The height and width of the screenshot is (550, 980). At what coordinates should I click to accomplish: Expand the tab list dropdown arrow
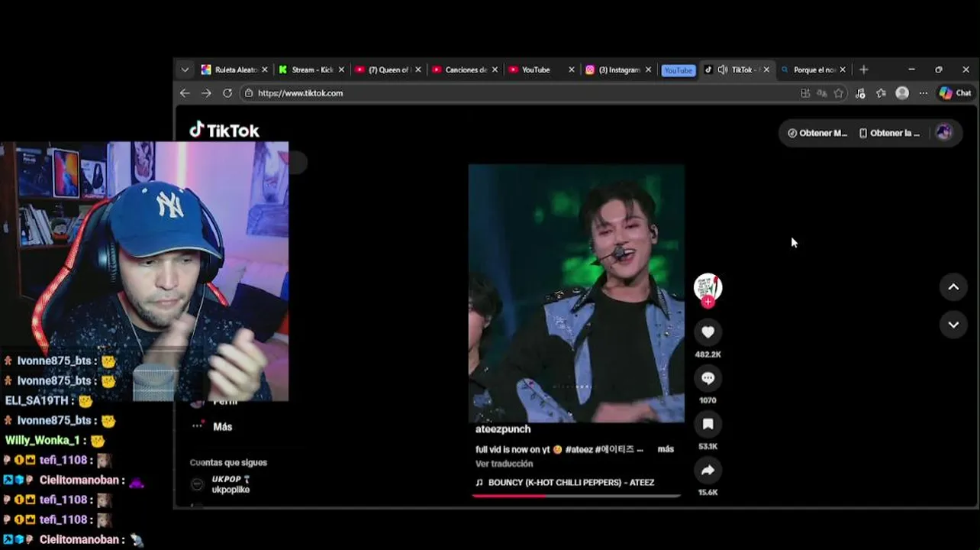tap(185, 70)
